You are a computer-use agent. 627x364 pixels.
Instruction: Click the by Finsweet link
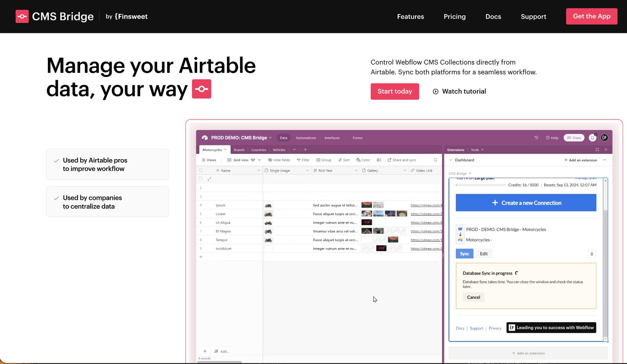[x=127, y=16]
